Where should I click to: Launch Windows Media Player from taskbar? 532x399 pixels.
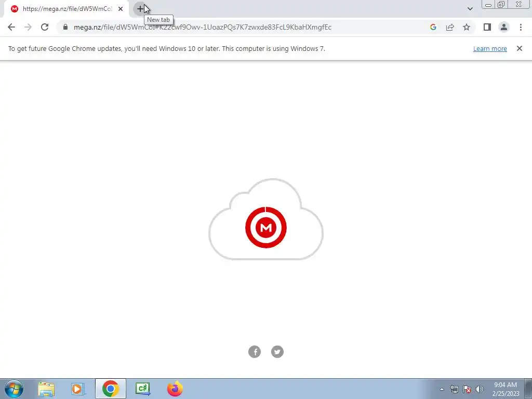pos(78,389)
